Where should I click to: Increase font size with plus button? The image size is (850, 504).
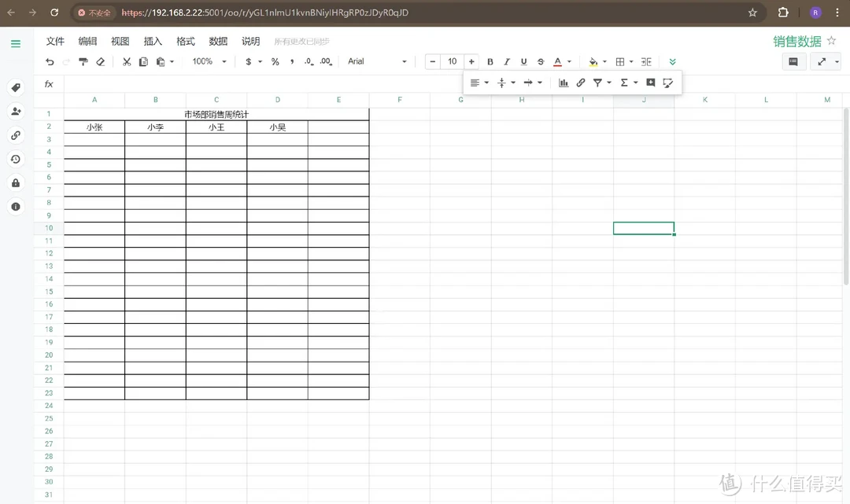[x=471, y=61]
